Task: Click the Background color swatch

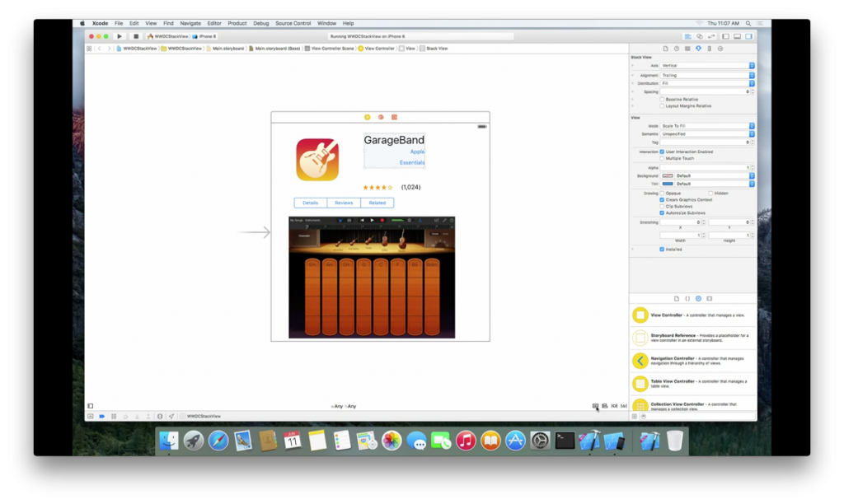Action: click(668, 176)
